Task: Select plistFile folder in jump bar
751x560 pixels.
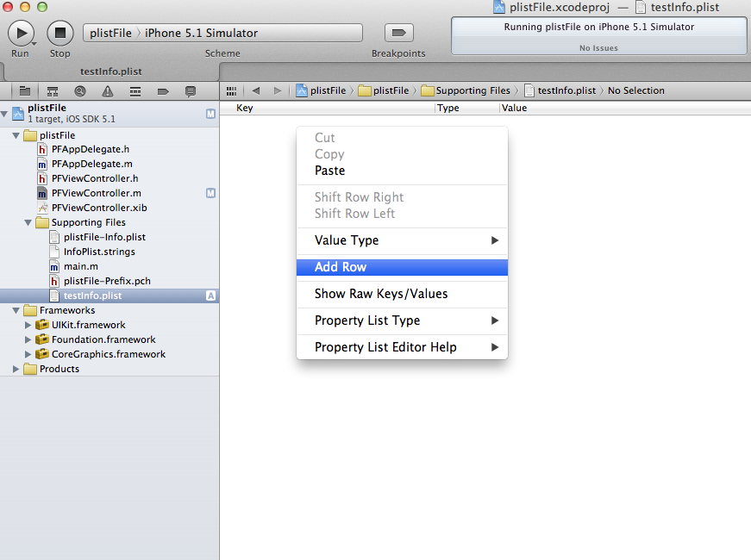Action: click(384, 90)
